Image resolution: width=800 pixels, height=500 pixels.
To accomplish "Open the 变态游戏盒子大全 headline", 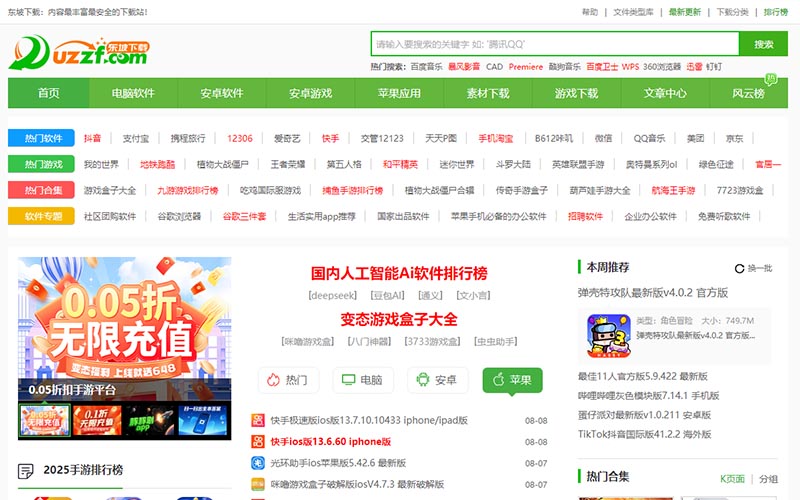I will coord(399,319).
